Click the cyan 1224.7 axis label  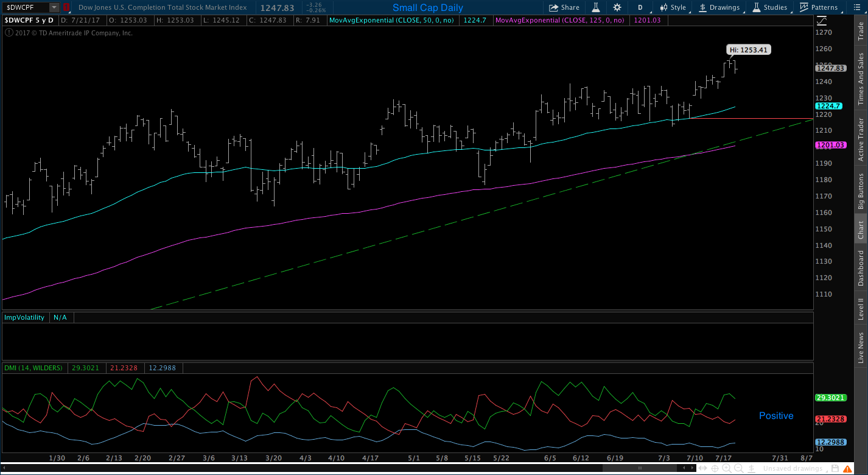[830, 106]
